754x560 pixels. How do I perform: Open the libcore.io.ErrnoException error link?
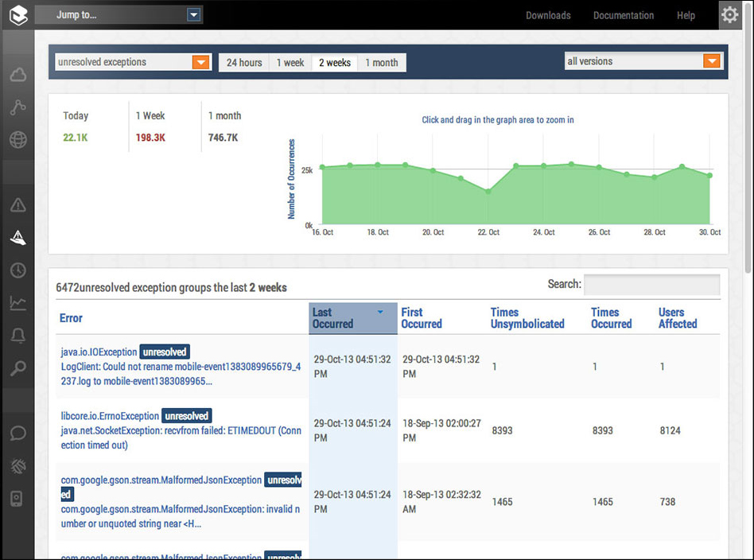pos(110,416)
